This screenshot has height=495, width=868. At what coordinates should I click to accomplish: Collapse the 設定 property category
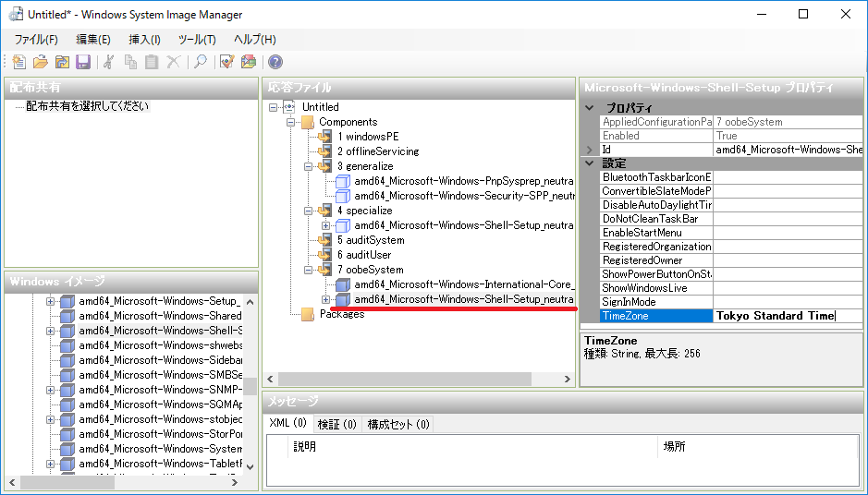click(590, 163)
